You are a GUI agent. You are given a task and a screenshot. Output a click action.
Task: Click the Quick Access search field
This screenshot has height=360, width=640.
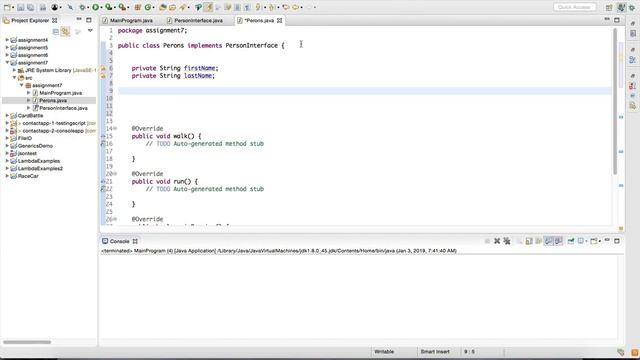point(575,7)
